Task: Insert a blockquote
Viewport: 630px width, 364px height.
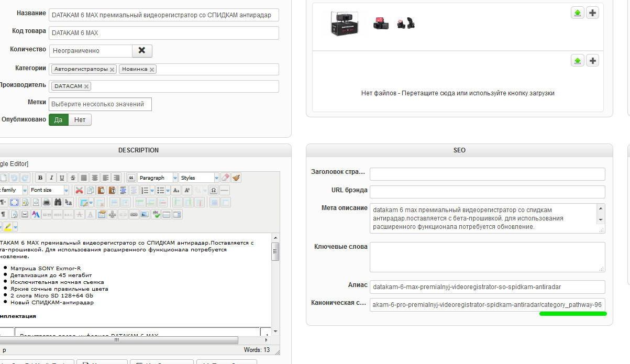Action: tap(131, 178)
